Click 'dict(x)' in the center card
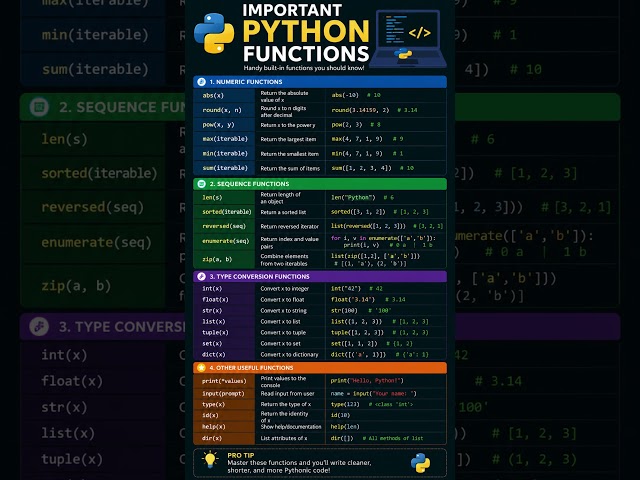 [213, 355]
